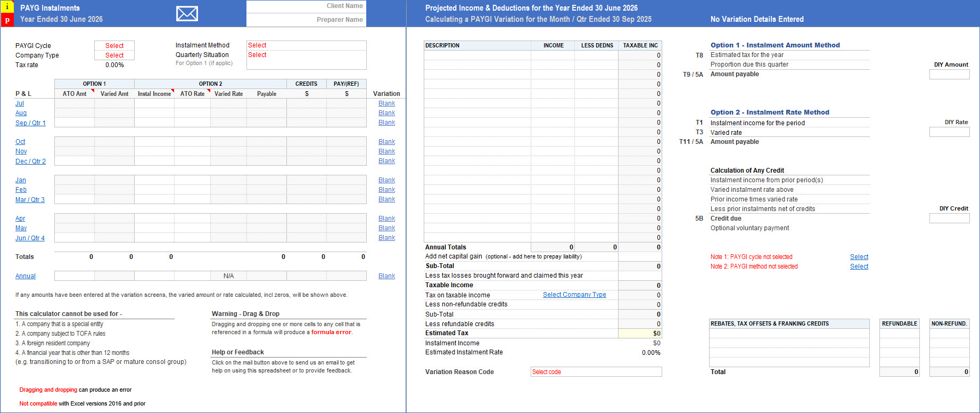Click the red 'p' icon
980x413 pixels.
tap(7, 20)
